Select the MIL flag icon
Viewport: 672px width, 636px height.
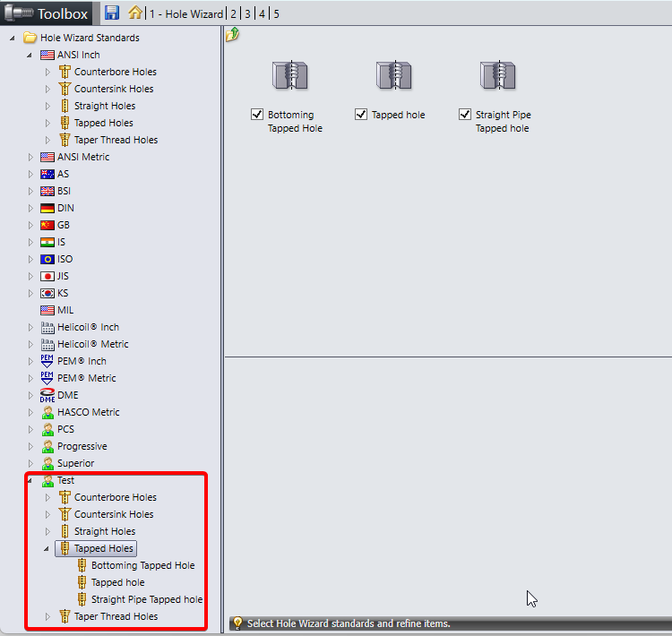47,310
